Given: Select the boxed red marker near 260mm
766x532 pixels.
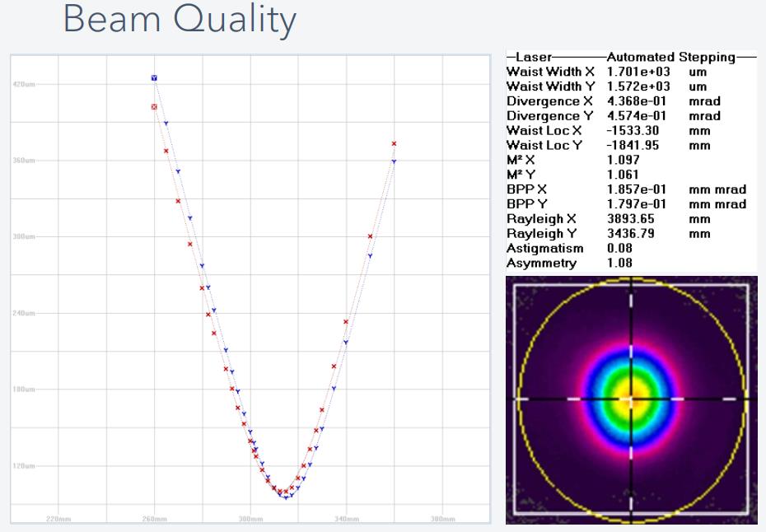Looking at the screenshot, I should (154, 107).
